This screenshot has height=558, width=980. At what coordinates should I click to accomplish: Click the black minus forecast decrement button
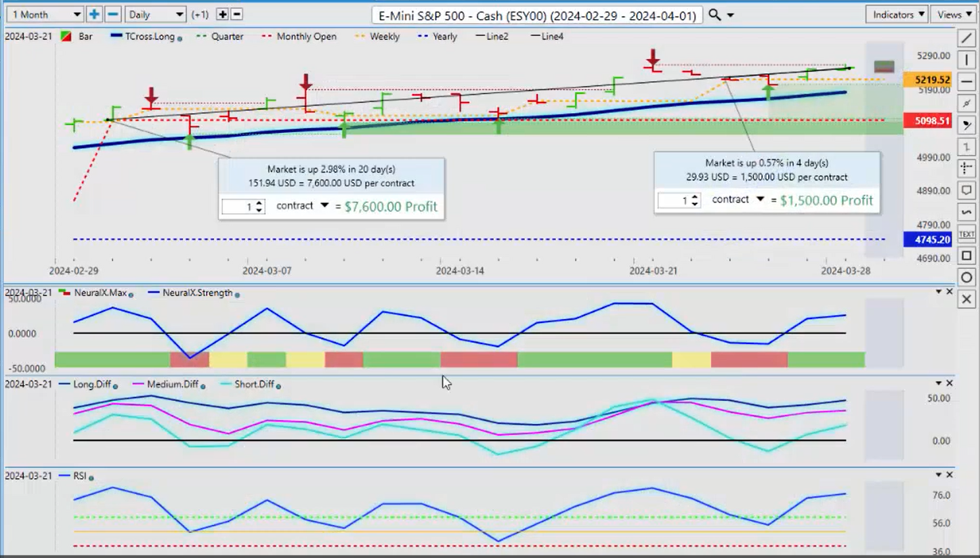click(x=236, y=14)
